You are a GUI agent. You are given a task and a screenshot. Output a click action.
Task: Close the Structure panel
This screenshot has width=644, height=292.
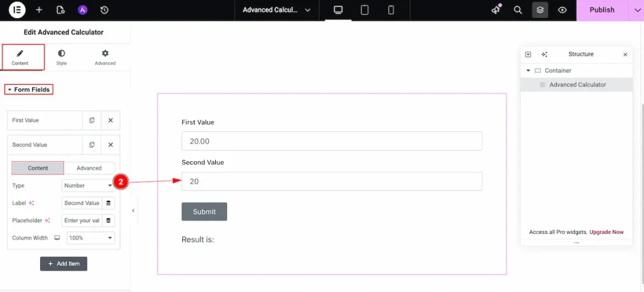tap(625, 54)
